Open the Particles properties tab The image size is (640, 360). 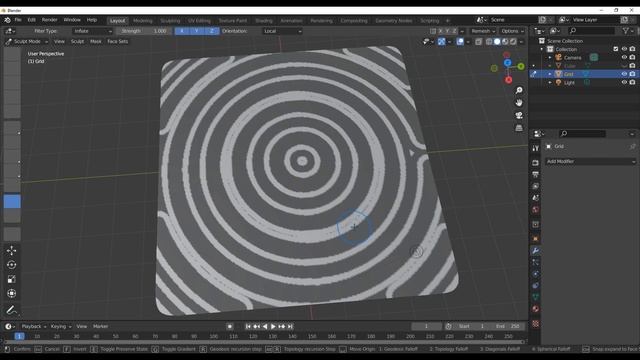(x=536, y=262)
